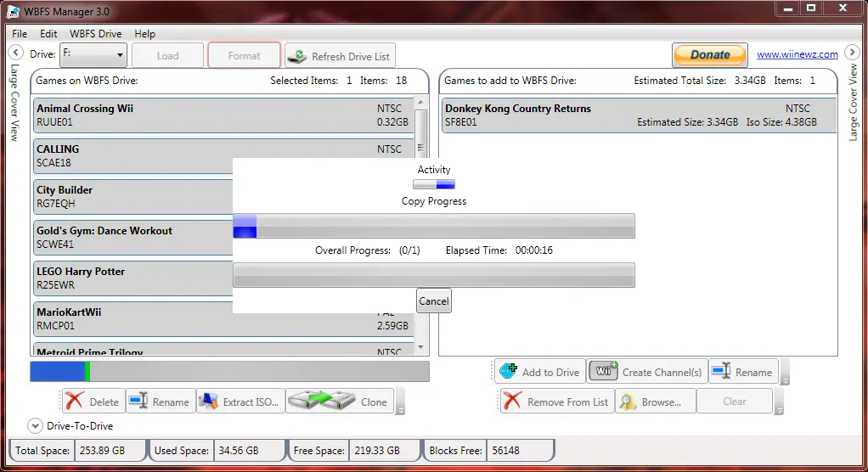Viewport: 868px width, 472px height.
Task: Click the Add to Drive plus icon
Action: [x=508, y=371]
